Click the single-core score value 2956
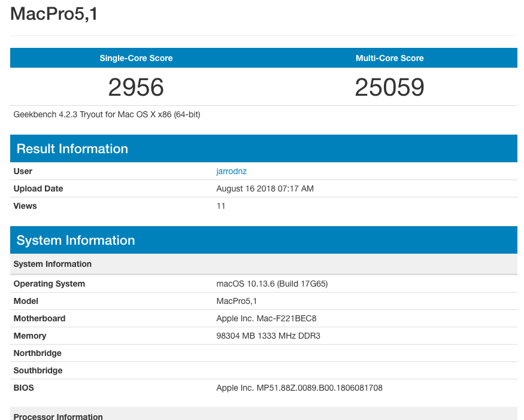The image size is (524, 420). (x=136, y=87)
